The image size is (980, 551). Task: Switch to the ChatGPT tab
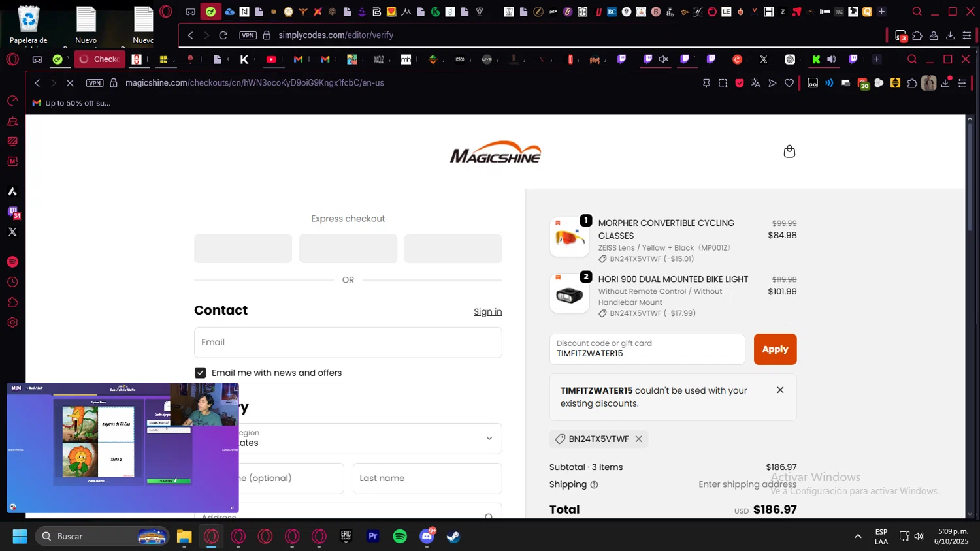pos(790,59)
